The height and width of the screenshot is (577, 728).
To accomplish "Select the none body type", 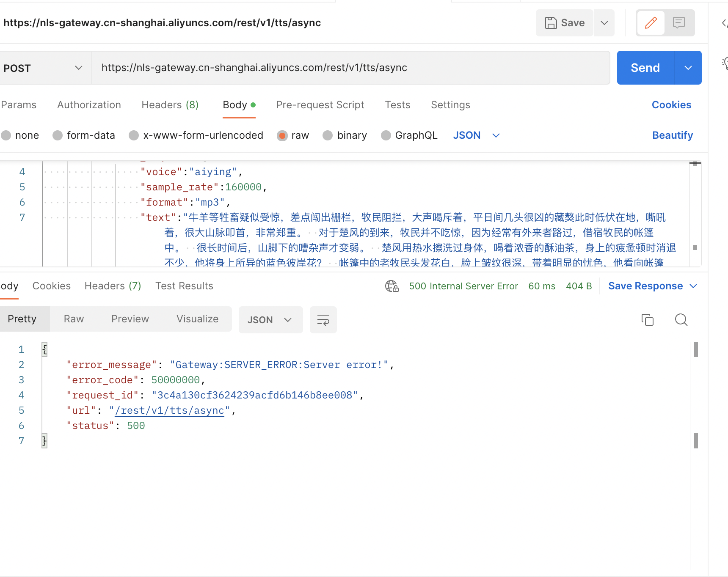I will click(x=6, y=135).
